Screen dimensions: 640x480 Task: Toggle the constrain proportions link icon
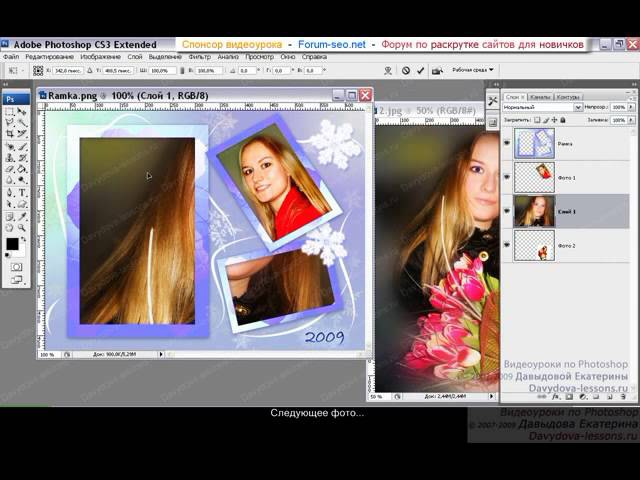pos(182,71)
